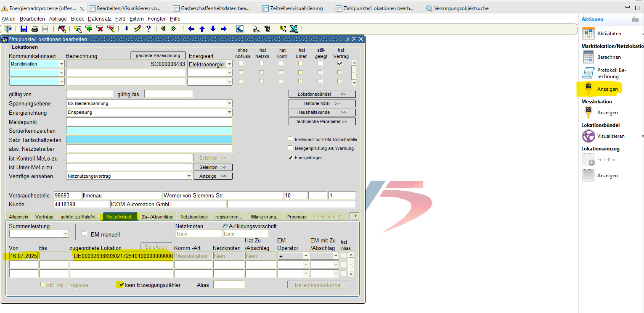Screen dimensions: 644x313
Task: Click into the Meldepunkt input field
Action: tap(149, 122)
